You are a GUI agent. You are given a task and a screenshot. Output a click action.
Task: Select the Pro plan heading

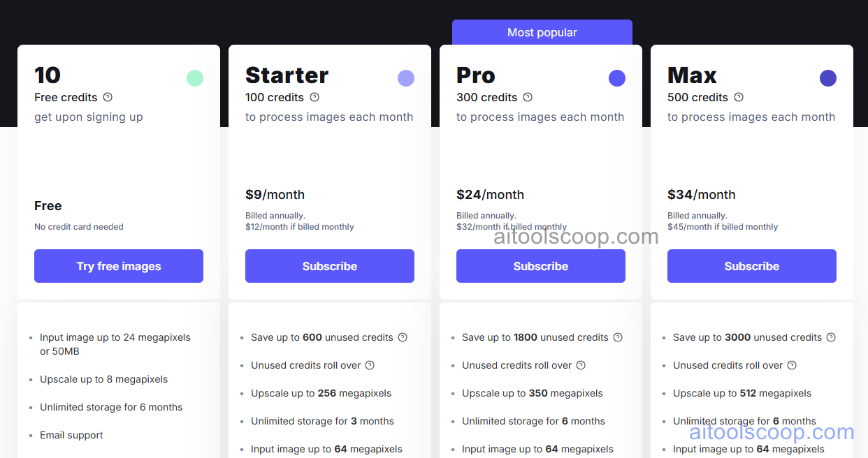pos(476,76)
